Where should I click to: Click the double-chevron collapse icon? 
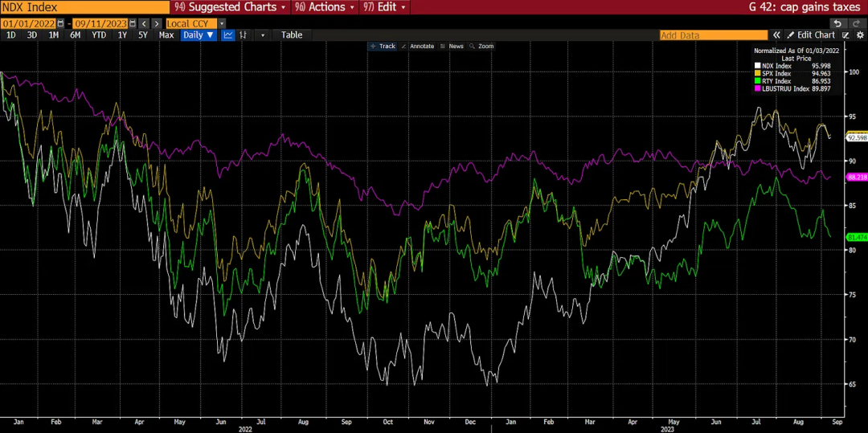click(x=776, y=35)
